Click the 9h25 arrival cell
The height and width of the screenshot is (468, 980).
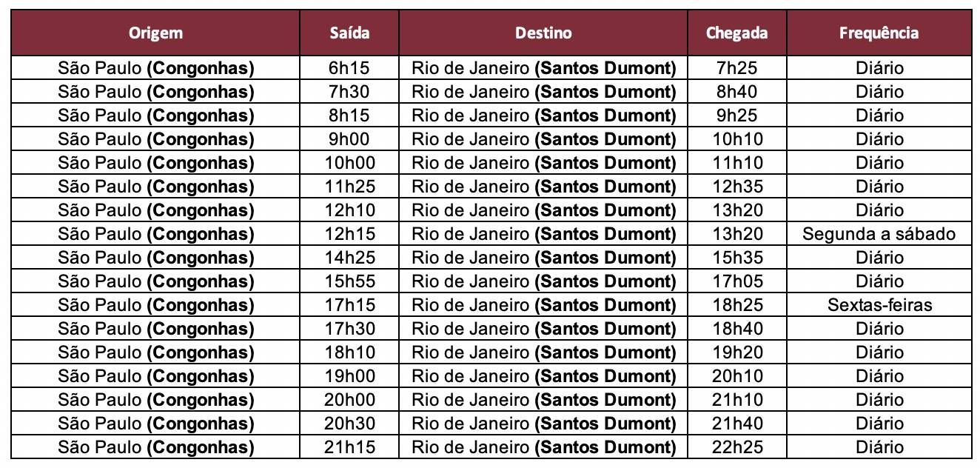pos(736,116)
